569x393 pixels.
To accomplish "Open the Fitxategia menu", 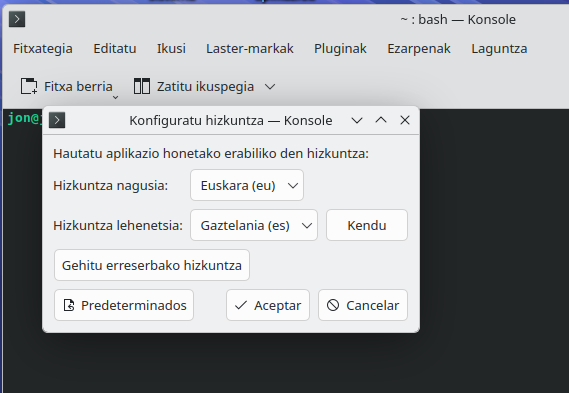I will point(43,49).
